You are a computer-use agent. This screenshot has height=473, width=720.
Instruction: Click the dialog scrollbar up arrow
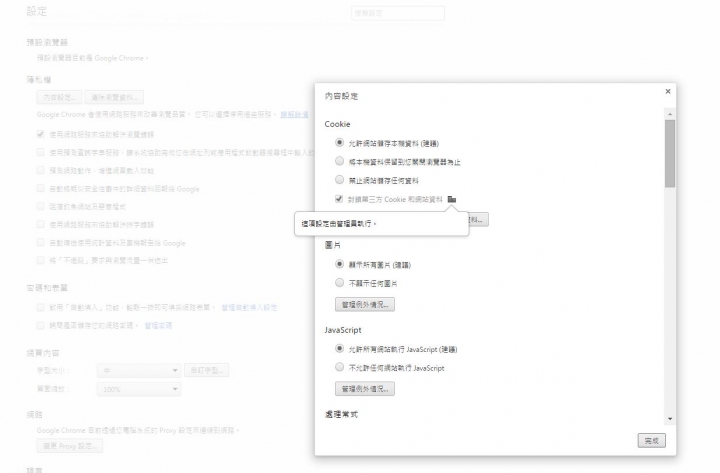click(x=670, y=114)
